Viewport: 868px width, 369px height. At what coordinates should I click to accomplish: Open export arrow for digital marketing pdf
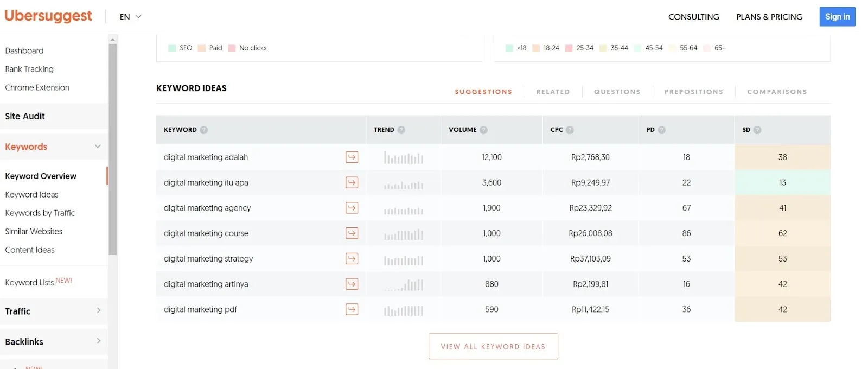click(352, 309)
